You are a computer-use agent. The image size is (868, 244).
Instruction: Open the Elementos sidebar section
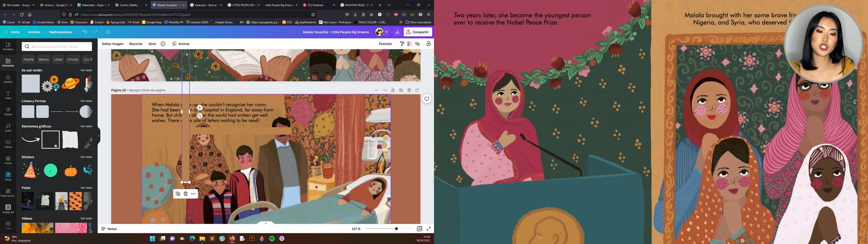[x=8, y=63]
